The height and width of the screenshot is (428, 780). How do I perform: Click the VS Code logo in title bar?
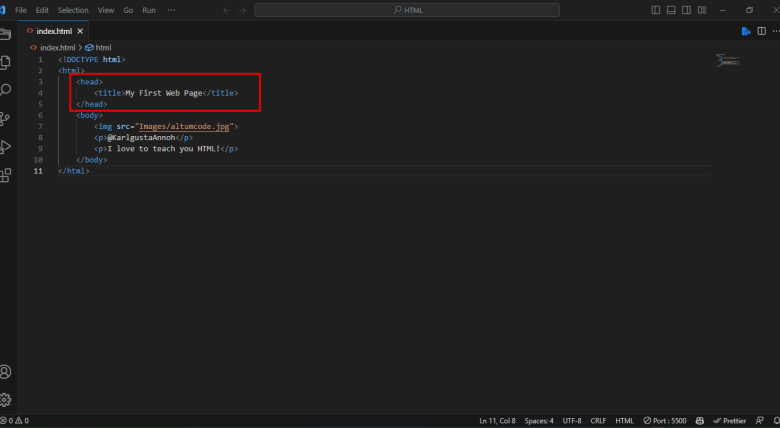click(2, 10)
